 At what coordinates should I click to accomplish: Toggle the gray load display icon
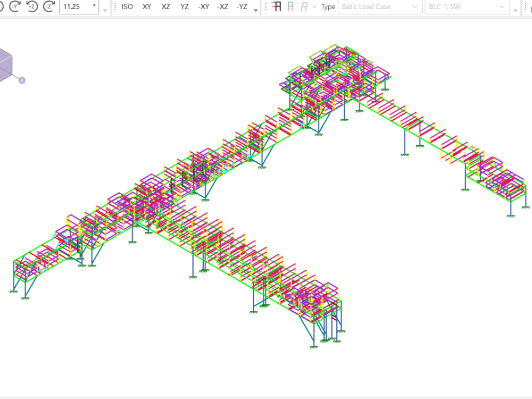304,6
